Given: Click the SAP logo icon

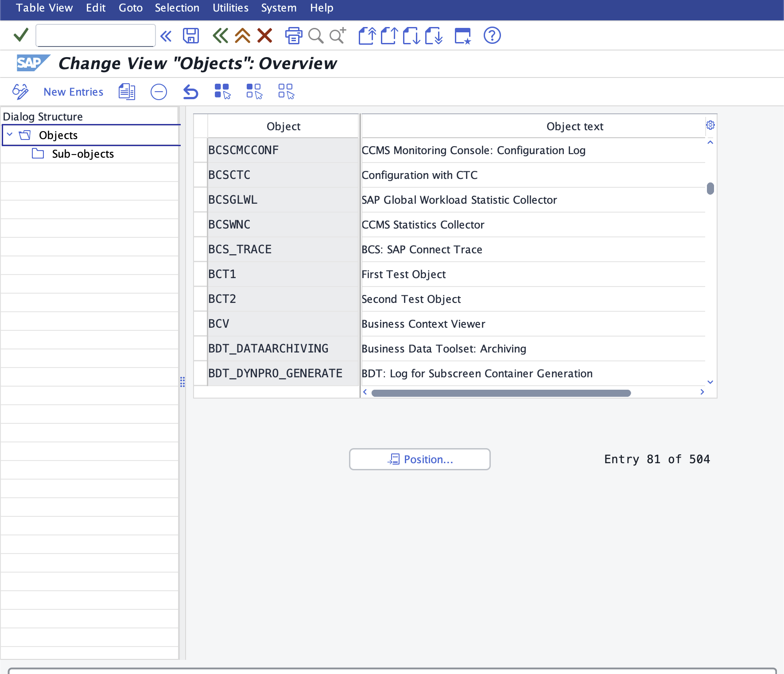Looking at the screenshot, I should click(x=33, y=63).
